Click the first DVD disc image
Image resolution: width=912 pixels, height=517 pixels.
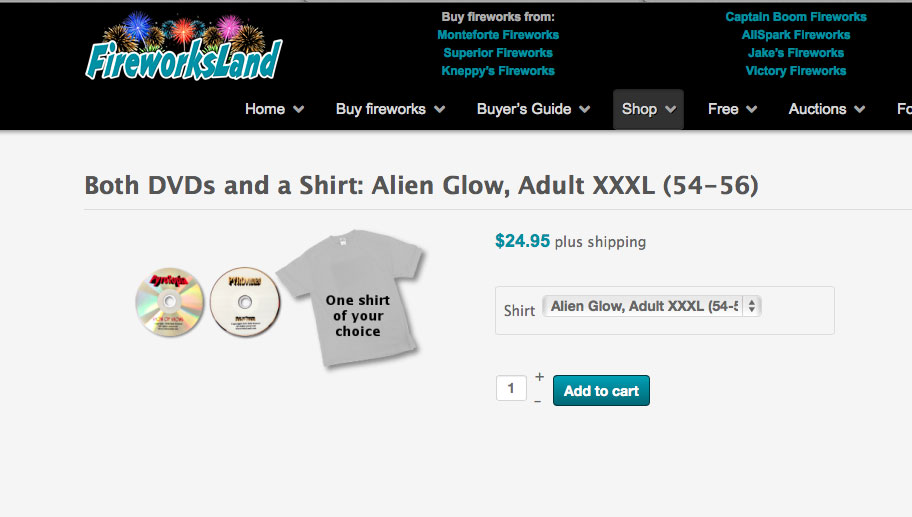pos(169,302)
